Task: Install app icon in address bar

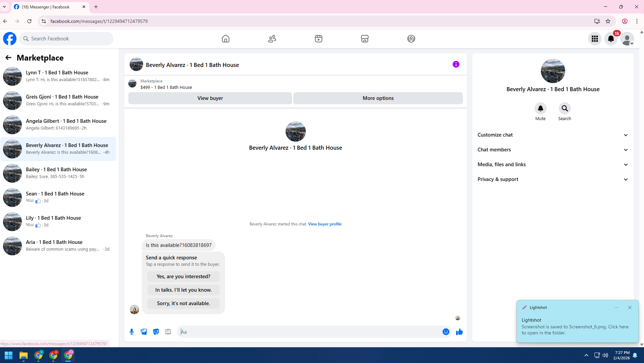Action: (597, 21)
